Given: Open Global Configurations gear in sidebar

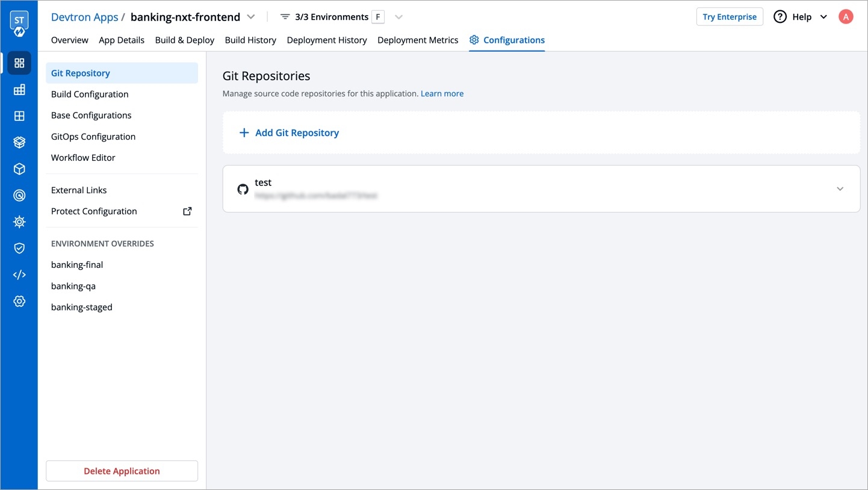Looking at the screenshot, I should coord(19,301).
